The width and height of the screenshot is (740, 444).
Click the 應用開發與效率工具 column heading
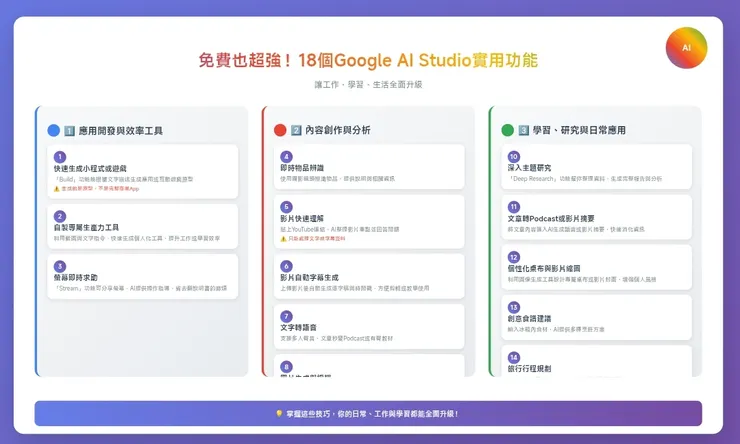121,131
